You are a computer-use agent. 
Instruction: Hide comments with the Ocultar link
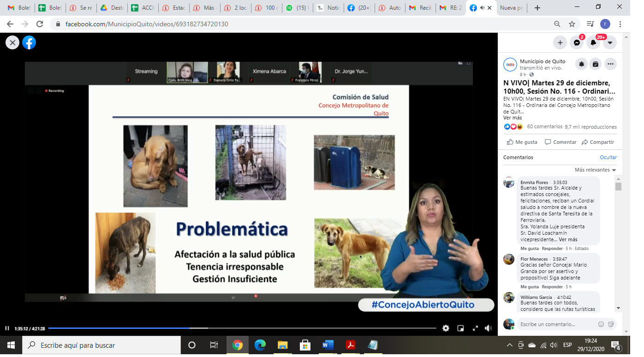[608, 157]
